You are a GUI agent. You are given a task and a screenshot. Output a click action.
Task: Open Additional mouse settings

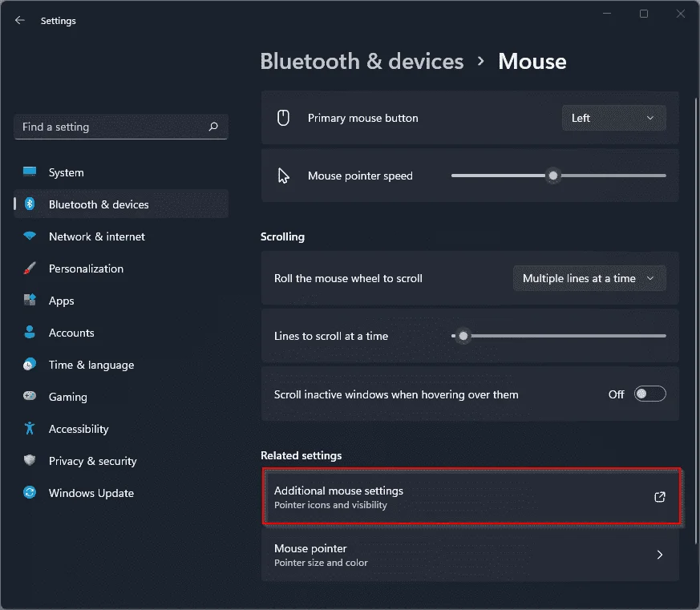pyautogui.click(x=471, y=496)
